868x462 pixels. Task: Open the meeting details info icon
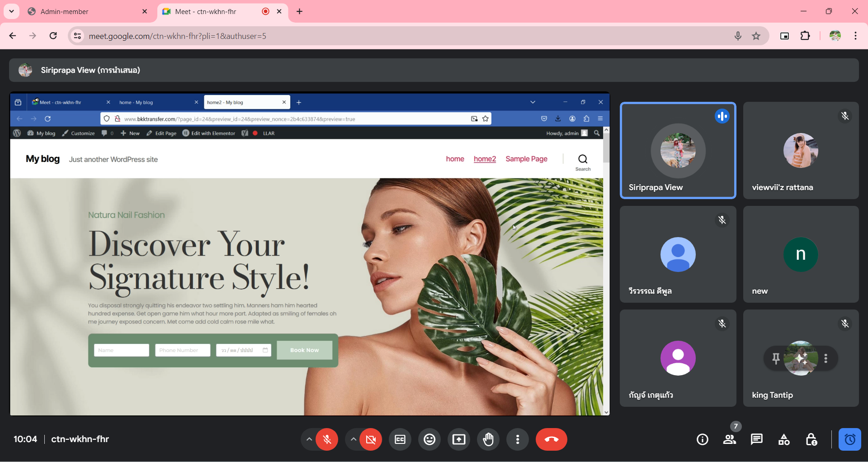(x=702, y=439)
